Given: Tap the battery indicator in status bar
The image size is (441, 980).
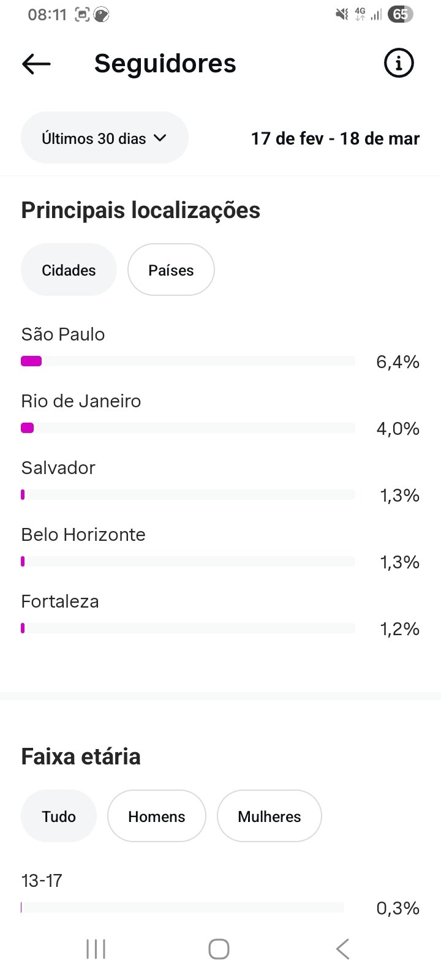Looking at the screenshot, I should click(x=401, y=14).
